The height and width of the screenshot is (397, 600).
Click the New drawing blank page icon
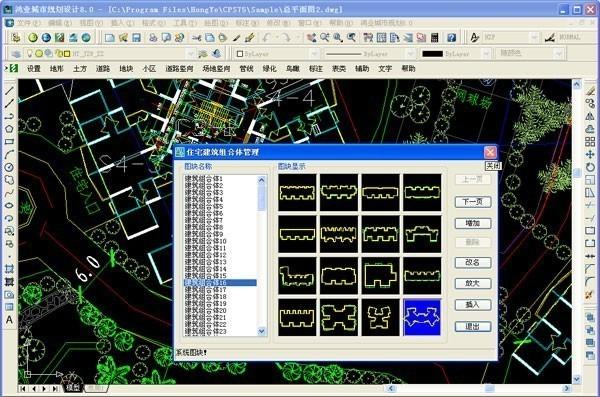click(110, 38)
